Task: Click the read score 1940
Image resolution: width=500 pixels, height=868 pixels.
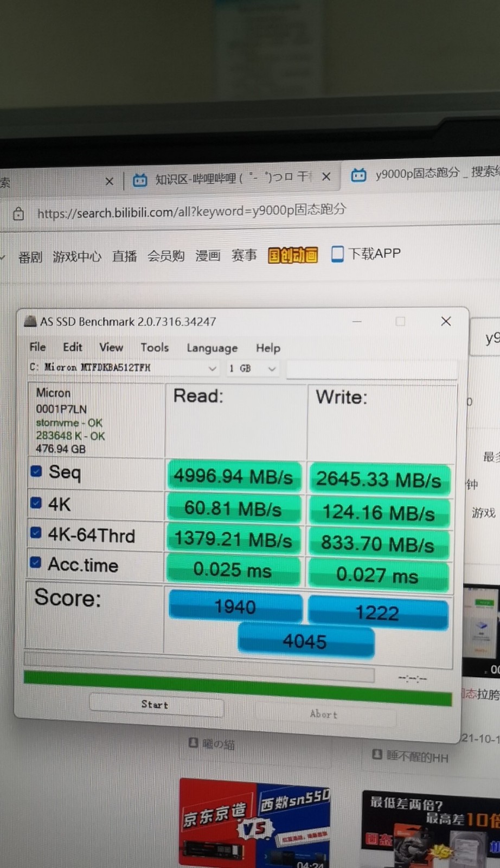Action: pos(235,606)
